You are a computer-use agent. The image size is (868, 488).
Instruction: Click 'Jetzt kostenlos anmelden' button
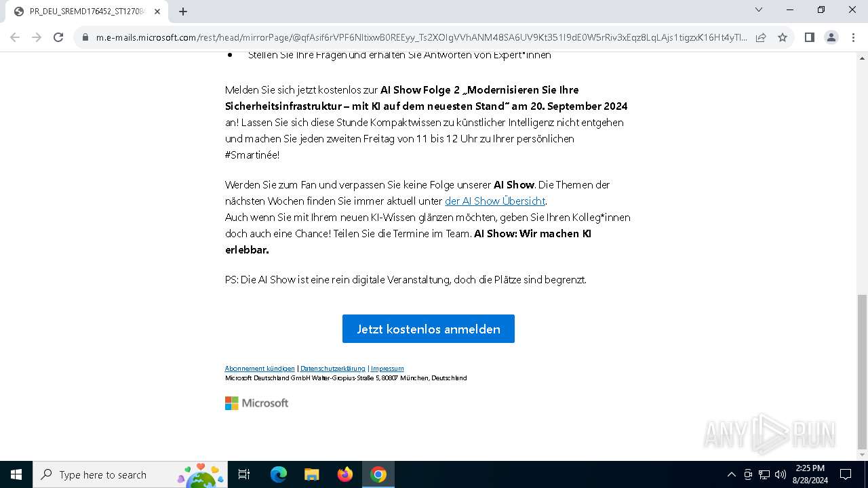pyautogui.click(x=429, y=329)
